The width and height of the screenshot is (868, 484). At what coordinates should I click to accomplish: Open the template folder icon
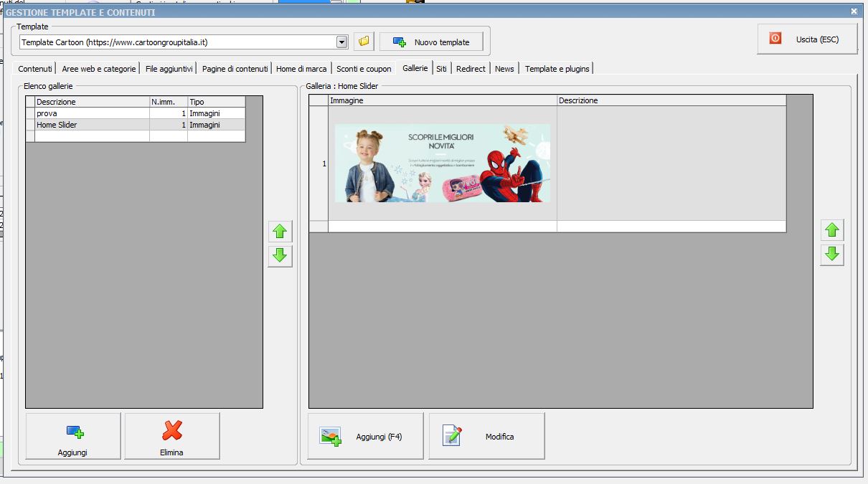click(364, 42)
